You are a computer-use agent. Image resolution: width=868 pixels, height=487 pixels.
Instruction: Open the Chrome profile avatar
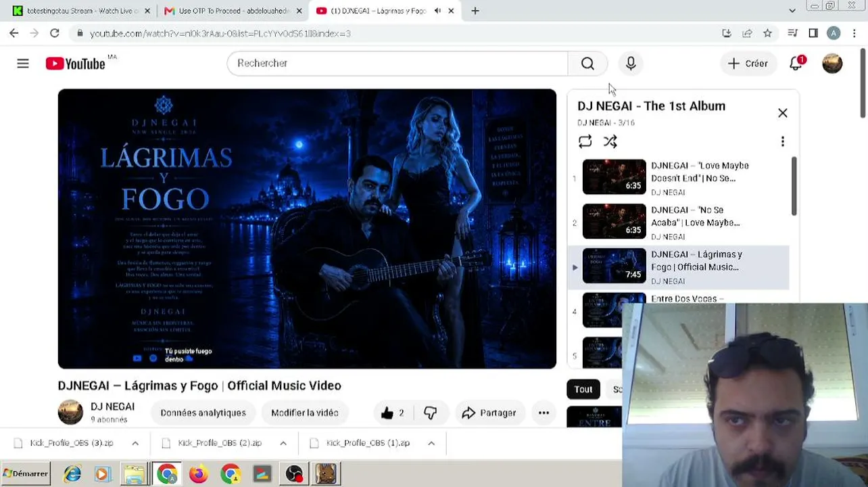coord(834,33)
